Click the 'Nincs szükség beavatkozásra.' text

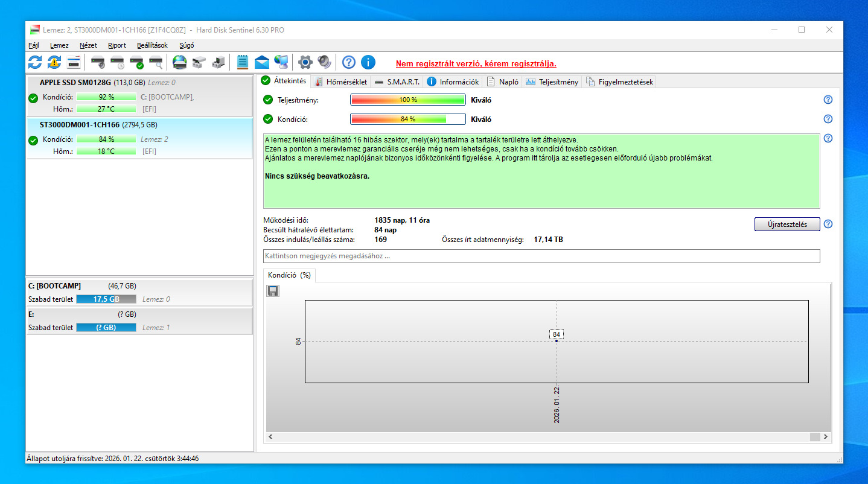pos(317,176)
